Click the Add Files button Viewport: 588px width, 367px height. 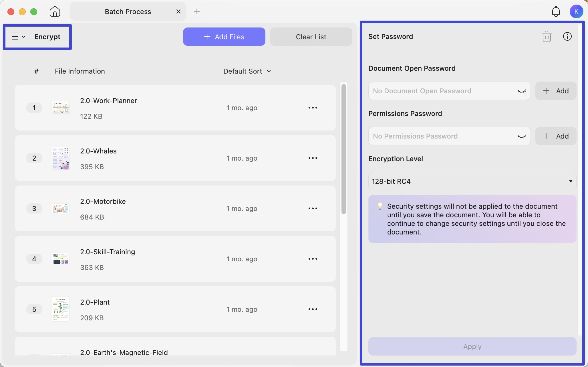(224, 37)
